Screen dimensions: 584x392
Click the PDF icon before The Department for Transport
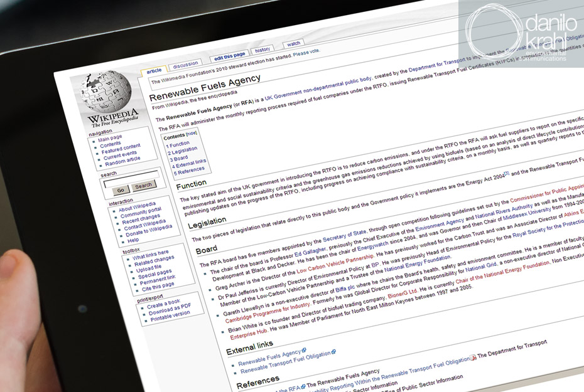tap(473, 358)
